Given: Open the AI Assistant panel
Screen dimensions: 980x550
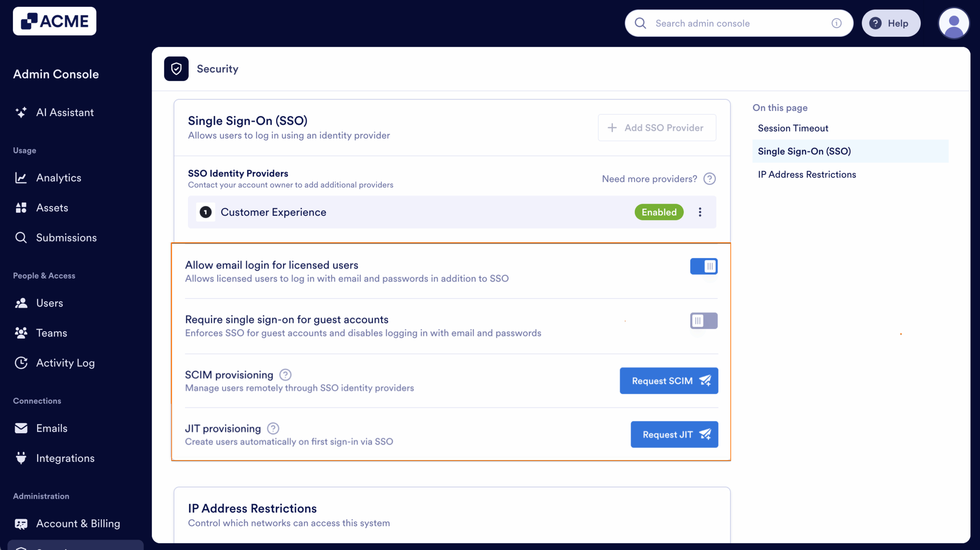Looking at the screenshot, I should click(x=65, y=112).
